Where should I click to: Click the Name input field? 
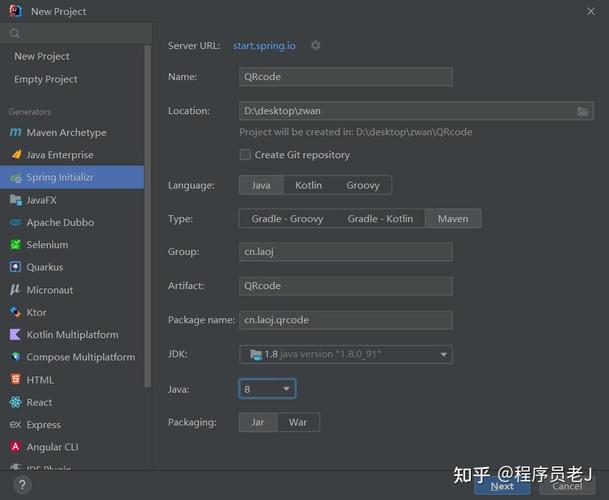pos(346,77)
